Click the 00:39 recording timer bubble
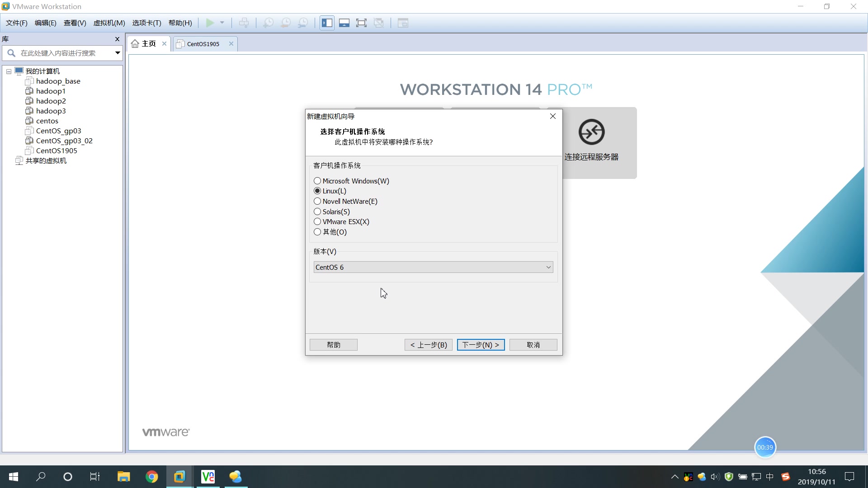The width and height of the screenshot is (868, 488). tap(765, 447)
